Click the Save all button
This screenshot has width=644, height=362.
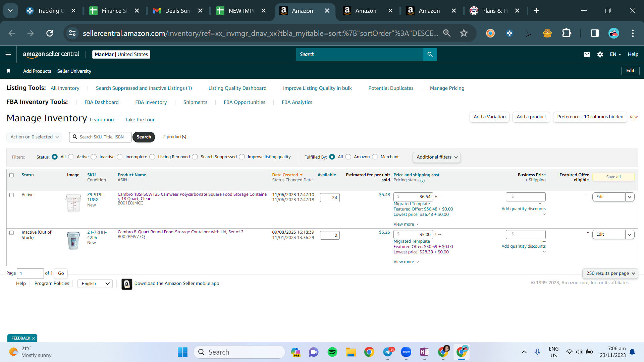pos(613,177)
